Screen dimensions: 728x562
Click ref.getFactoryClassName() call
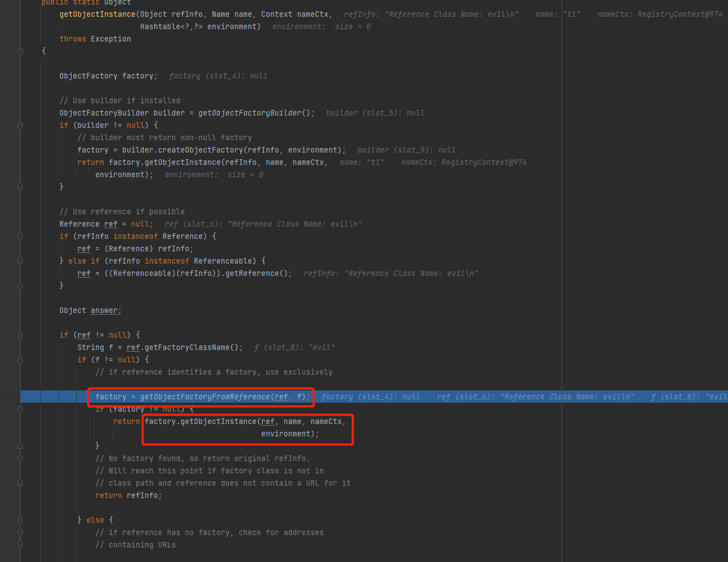pyautogui.click(x=183, y=347)
